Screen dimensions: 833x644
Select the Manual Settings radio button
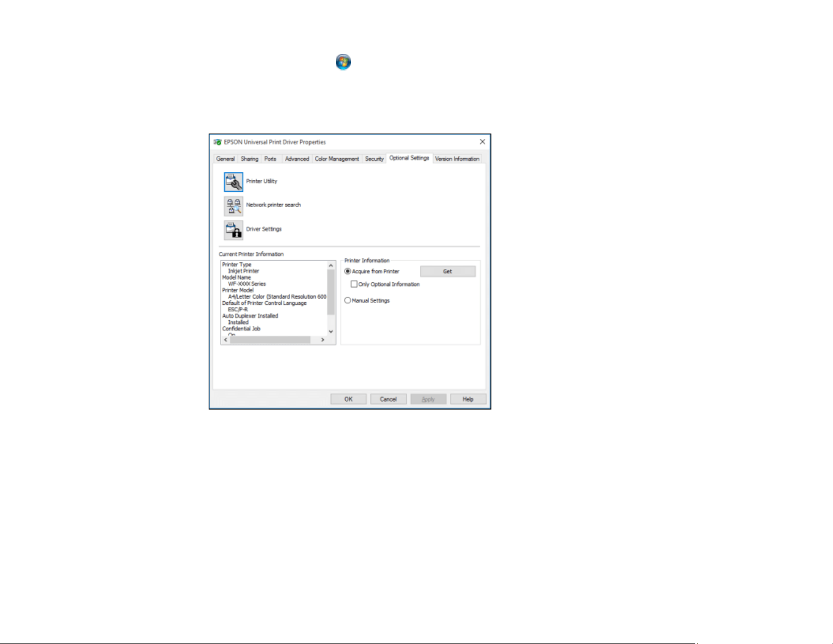tap(347, 300)
